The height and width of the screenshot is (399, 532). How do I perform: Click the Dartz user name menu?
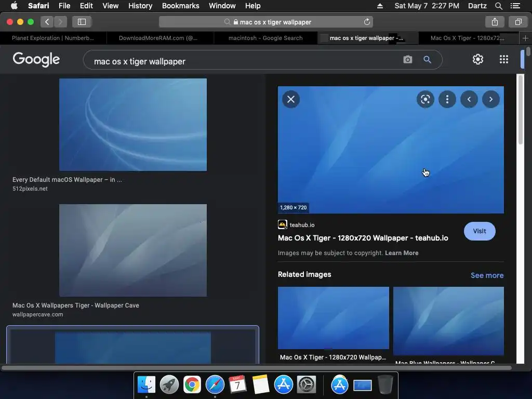pyautogui.click(x=477, y=6)
